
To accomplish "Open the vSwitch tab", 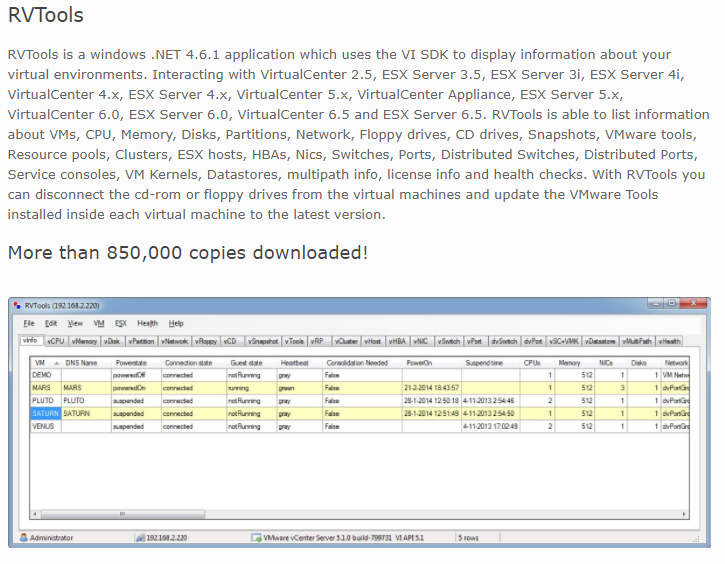I will (x=449, y=341).
